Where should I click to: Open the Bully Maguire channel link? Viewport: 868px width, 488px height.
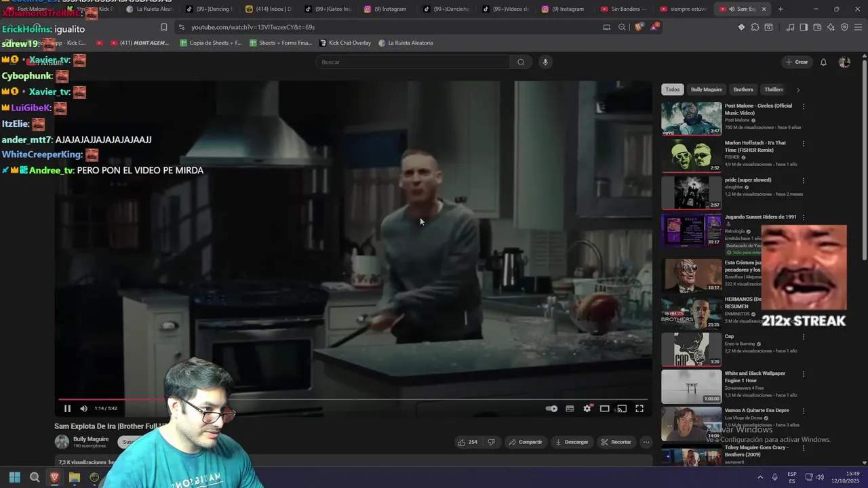tap(91, 439)
